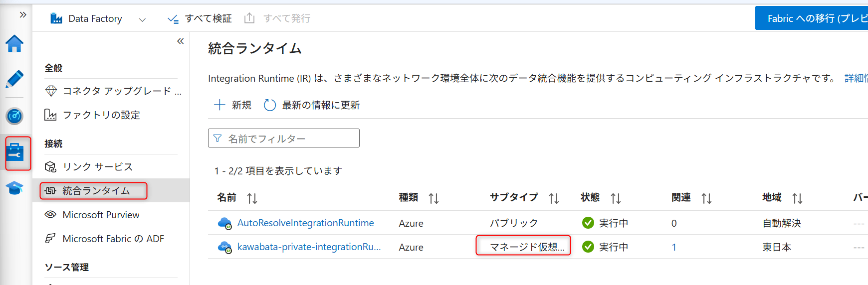Open コネクタ アップグレード menu item
Image resolution: width=868 pixels, height=285 pixels.
(x=113, y=91)
